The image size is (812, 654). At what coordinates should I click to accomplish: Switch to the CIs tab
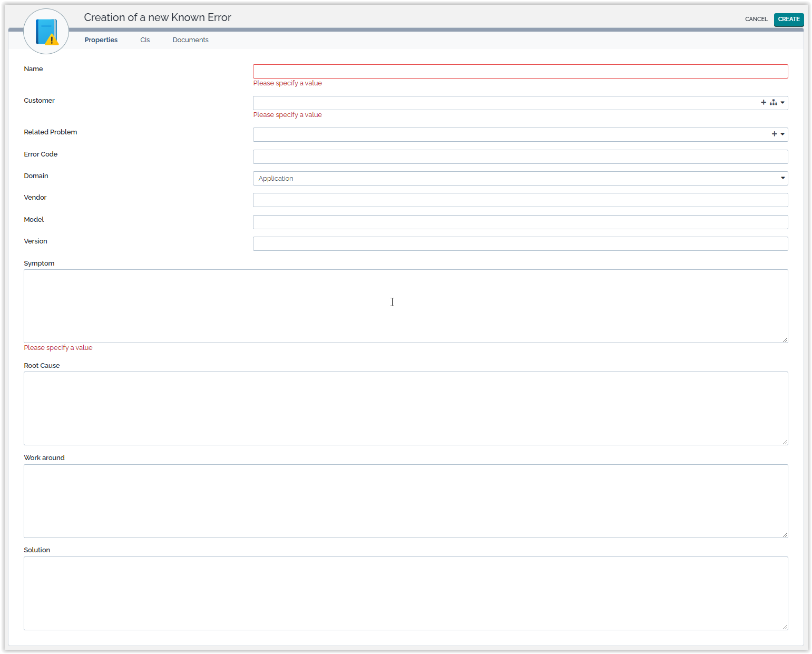tap(145, 40)
